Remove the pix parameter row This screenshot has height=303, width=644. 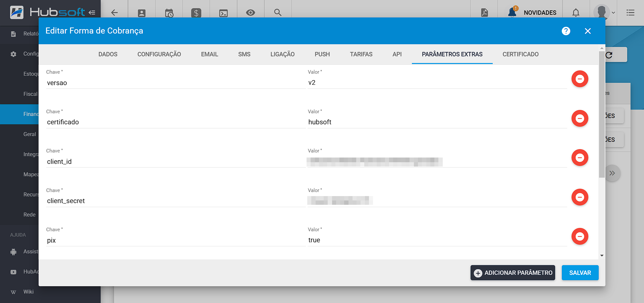pyautogui.click(x=580, y=236)
